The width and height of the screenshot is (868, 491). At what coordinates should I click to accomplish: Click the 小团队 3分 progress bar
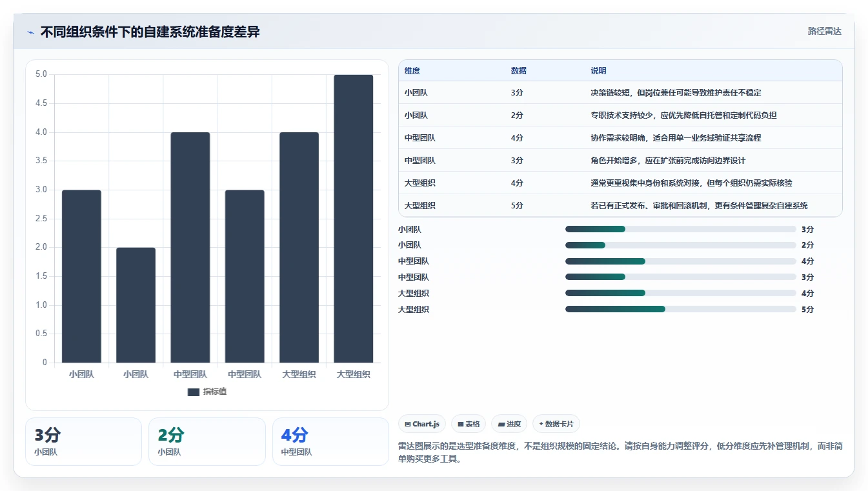coord(681,229)
